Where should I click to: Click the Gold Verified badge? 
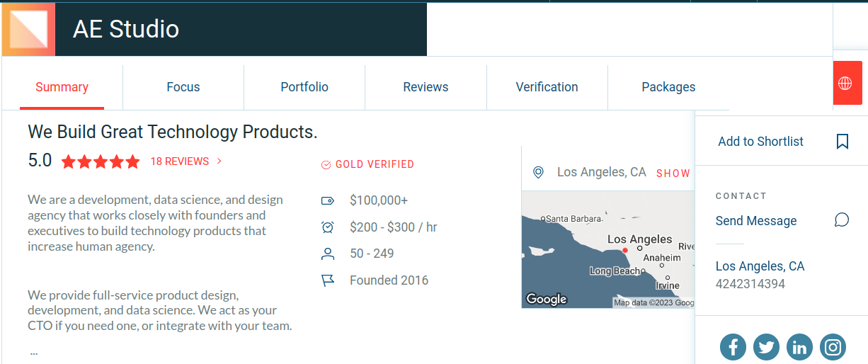point(367,164)
